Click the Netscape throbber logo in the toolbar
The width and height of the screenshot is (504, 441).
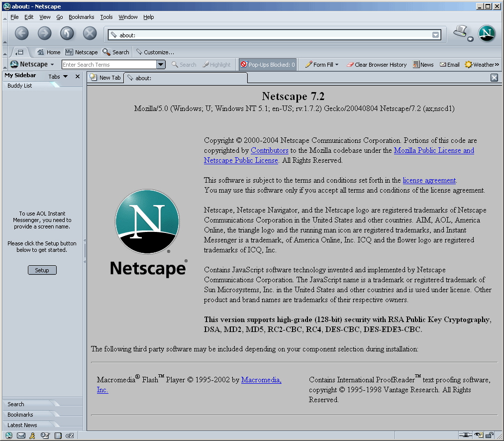click(487, 33)
